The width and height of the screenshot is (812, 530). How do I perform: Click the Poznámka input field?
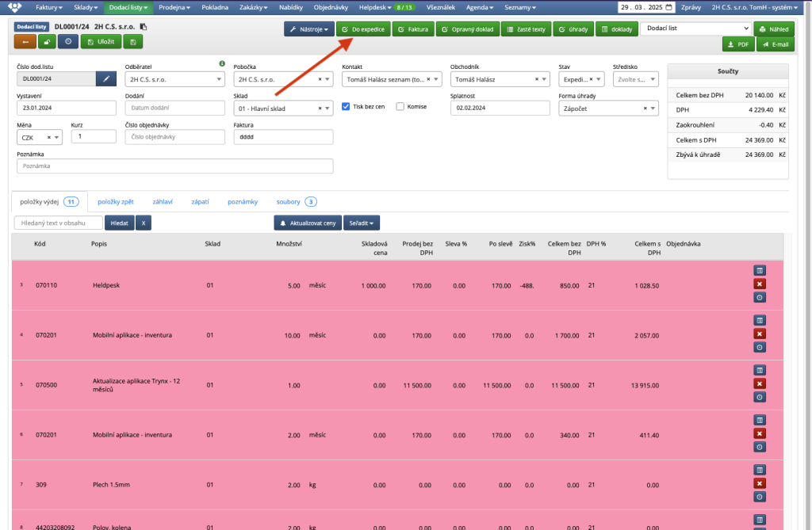174,166
